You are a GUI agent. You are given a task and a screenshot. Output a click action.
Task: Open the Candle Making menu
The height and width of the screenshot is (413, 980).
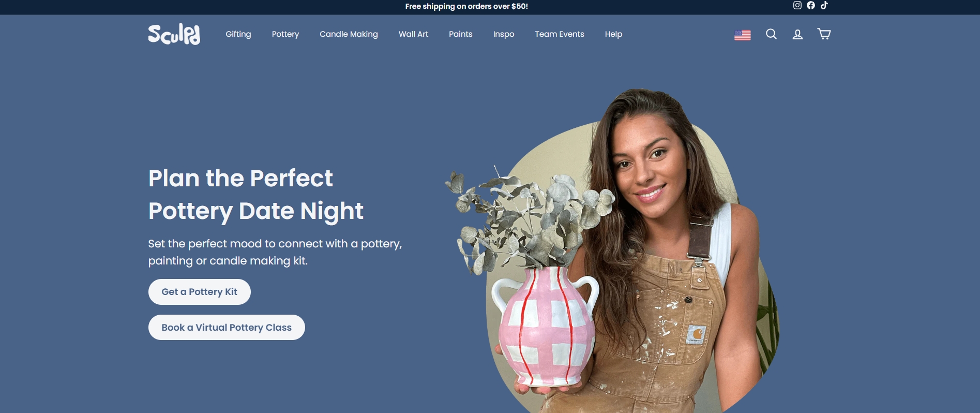(349, 34)
